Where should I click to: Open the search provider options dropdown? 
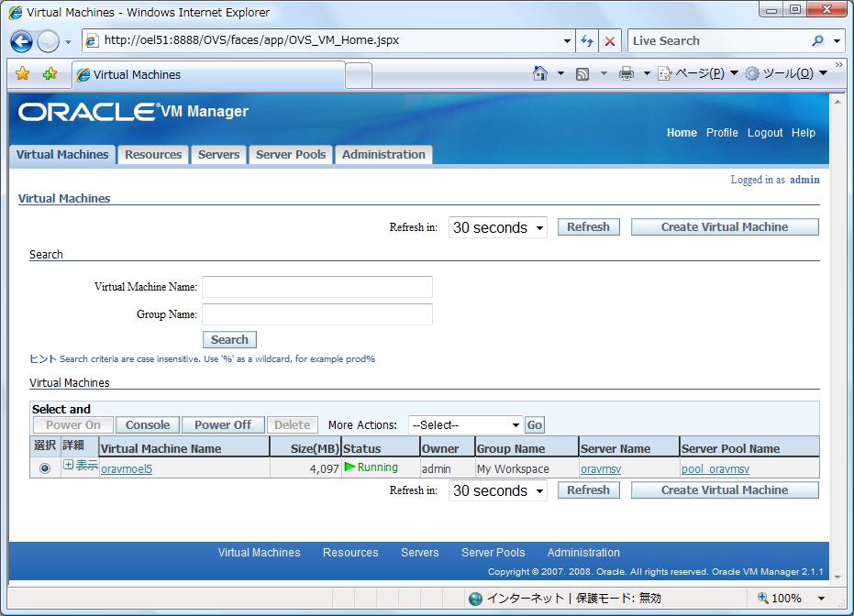point(837,41)
